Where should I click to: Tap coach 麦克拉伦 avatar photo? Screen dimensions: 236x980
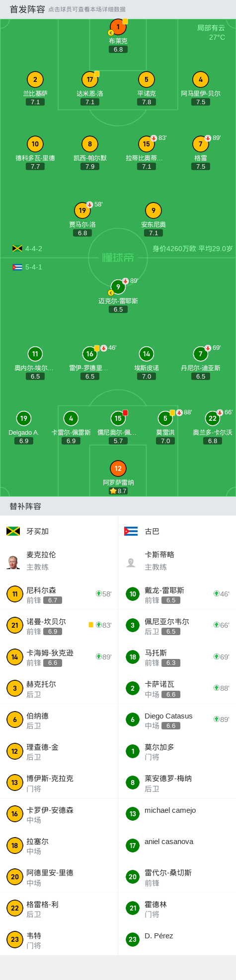(x=13, y=561)
